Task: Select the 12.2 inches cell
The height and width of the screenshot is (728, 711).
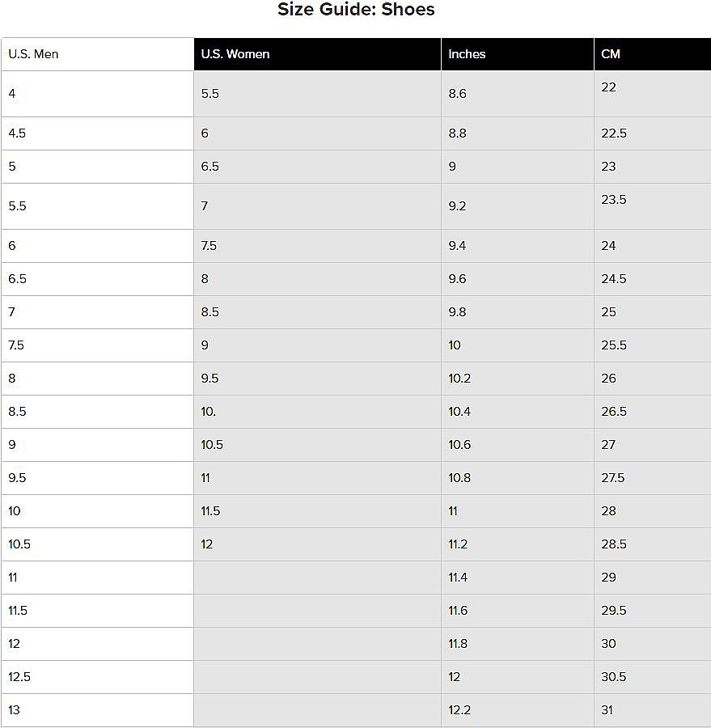Action: click(x=518, y=710)
